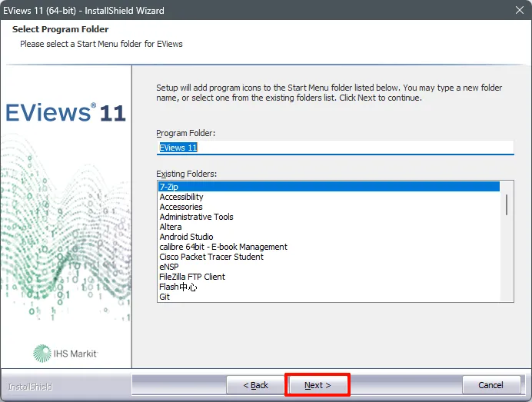Screen dimensions: 532x402
Task: Click the Existing Folders scrollbar thumb
Action: [507, 204]
